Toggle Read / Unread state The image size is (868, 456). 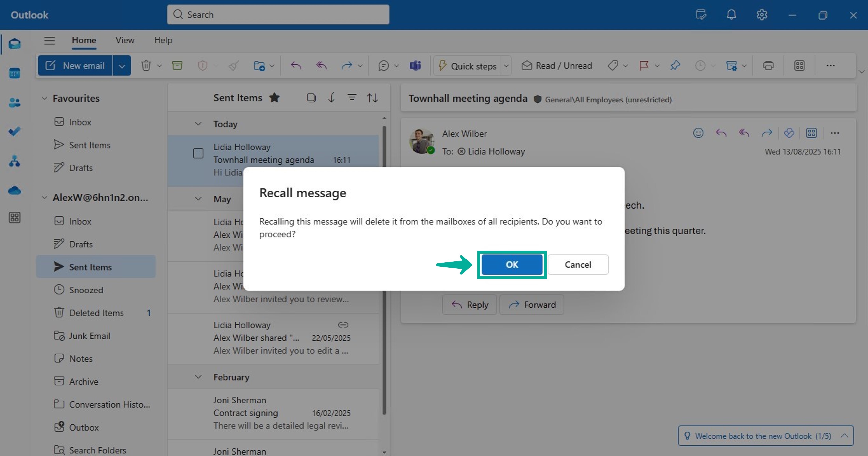(556, 65)
